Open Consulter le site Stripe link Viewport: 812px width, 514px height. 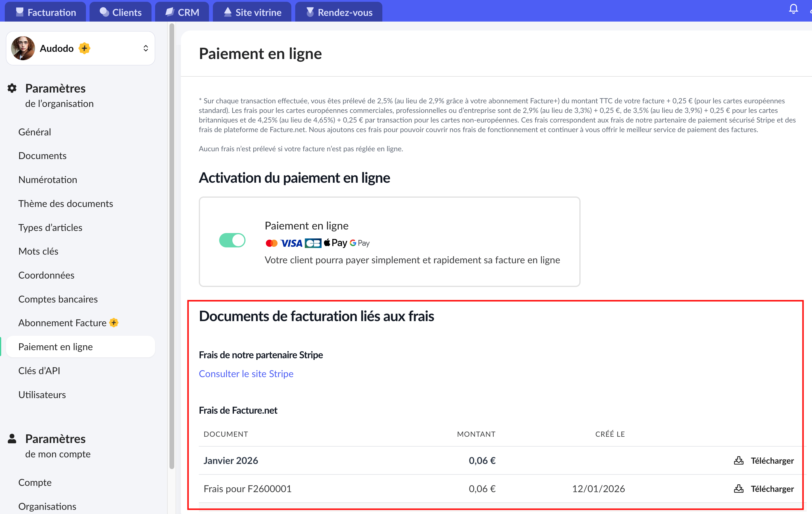246,374
